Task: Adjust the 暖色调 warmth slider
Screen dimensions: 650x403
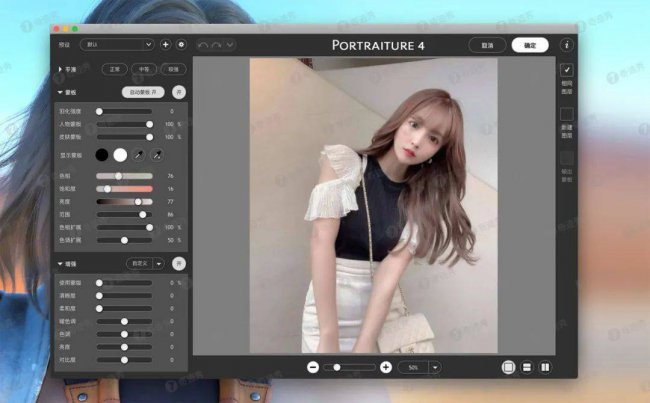Action: 124,322
